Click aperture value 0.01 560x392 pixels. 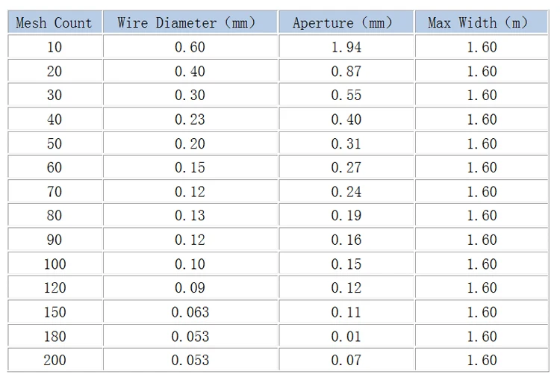pos(346,336)
